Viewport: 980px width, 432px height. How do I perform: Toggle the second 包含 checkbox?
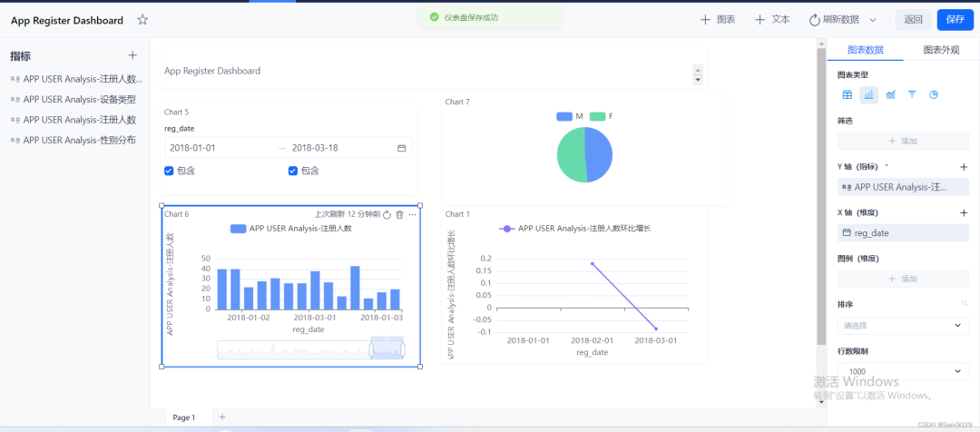pos(292,171)
